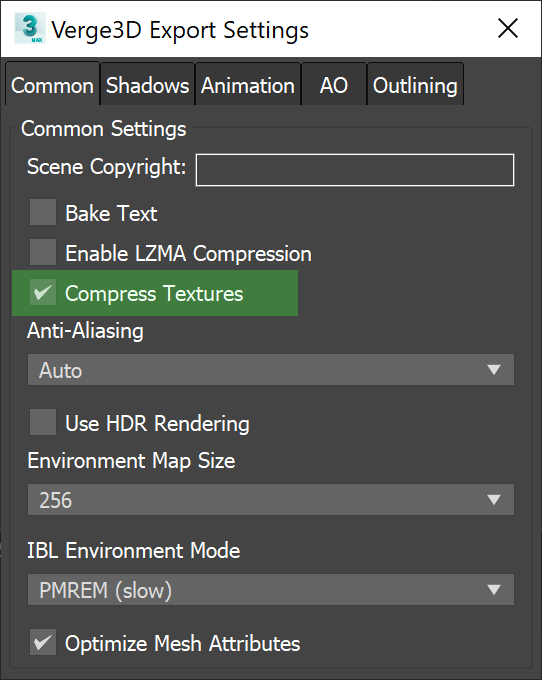The height and width of the screenshot is (680, 542).
Task: Open the Environment Map Size dropdown
Action: 271,500
